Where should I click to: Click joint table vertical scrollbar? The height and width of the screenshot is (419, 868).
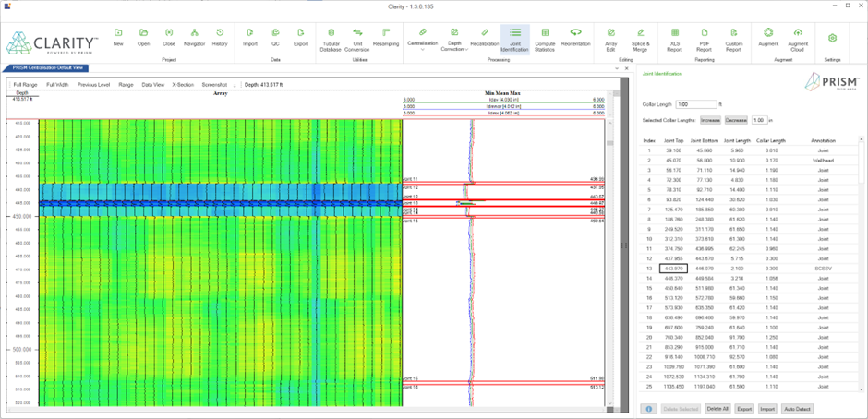861,263
